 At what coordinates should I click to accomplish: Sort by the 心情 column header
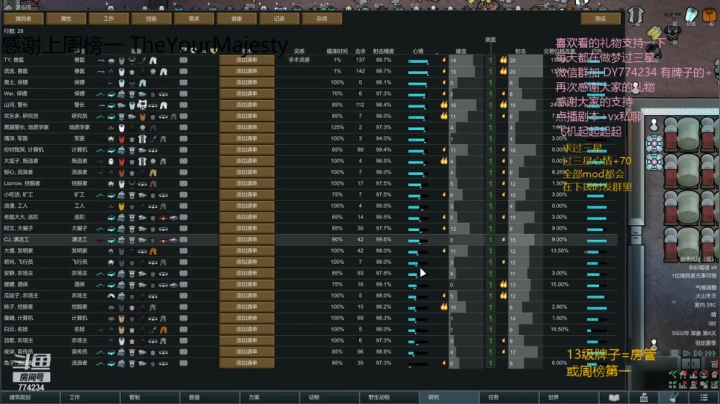pos(418,51)
